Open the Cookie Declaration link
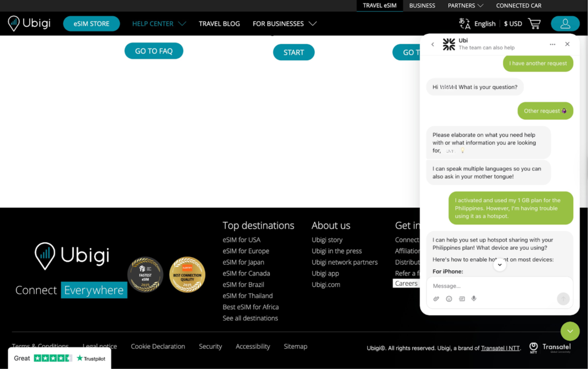588x369 pixels. point(158,347)
